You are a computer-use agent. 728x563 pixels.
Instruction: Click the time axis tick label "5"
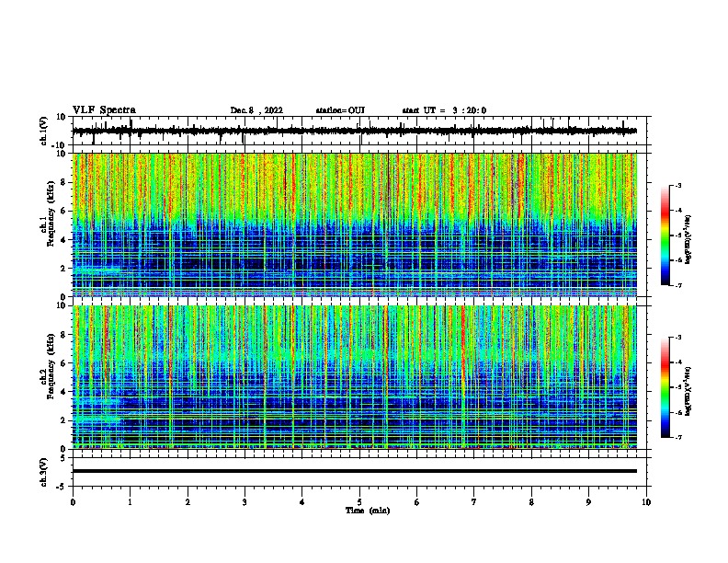[x=359, y=502]
